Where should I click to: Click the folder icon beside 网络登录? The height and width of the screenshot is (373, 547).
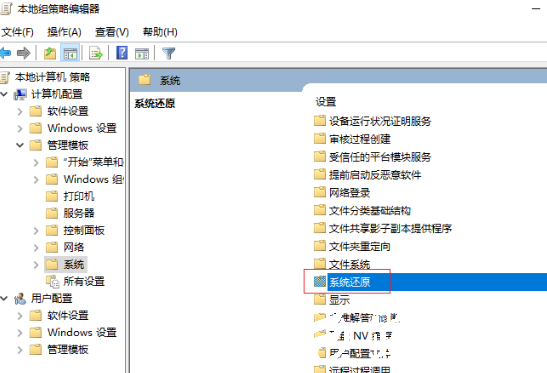pos(320,192)
